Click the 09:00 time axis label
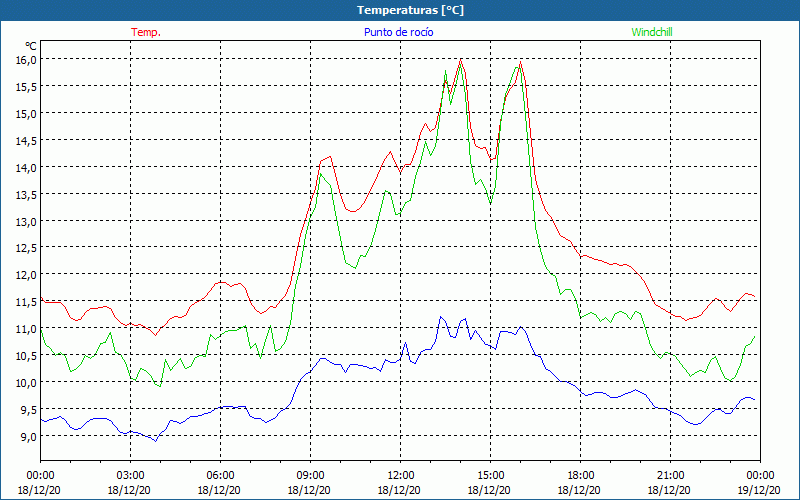This screenshot has width=800, height=500. [310, 476]
